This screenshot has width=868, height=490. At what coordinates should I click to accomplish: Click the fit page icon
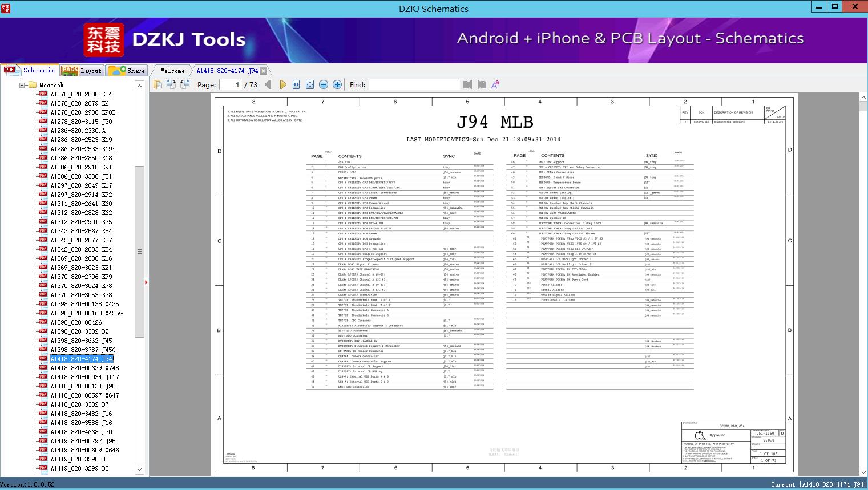310,84
